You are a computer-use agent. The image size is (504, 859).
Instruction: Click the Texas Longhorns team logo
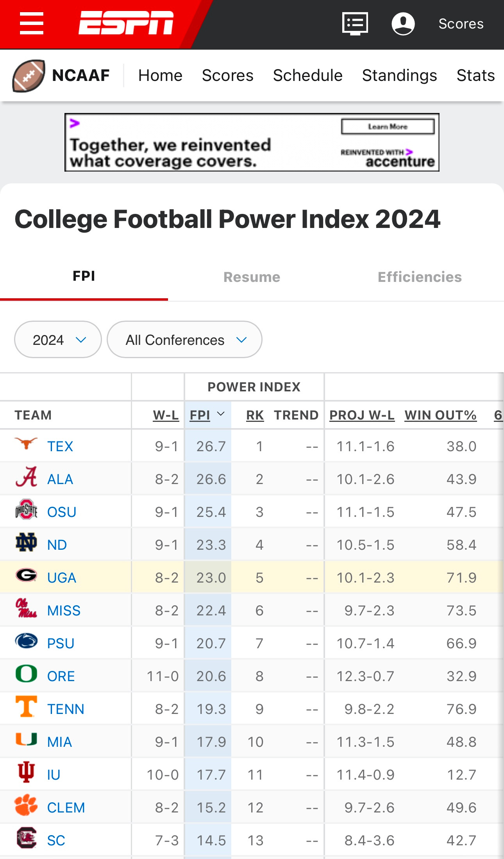point(26,444)
